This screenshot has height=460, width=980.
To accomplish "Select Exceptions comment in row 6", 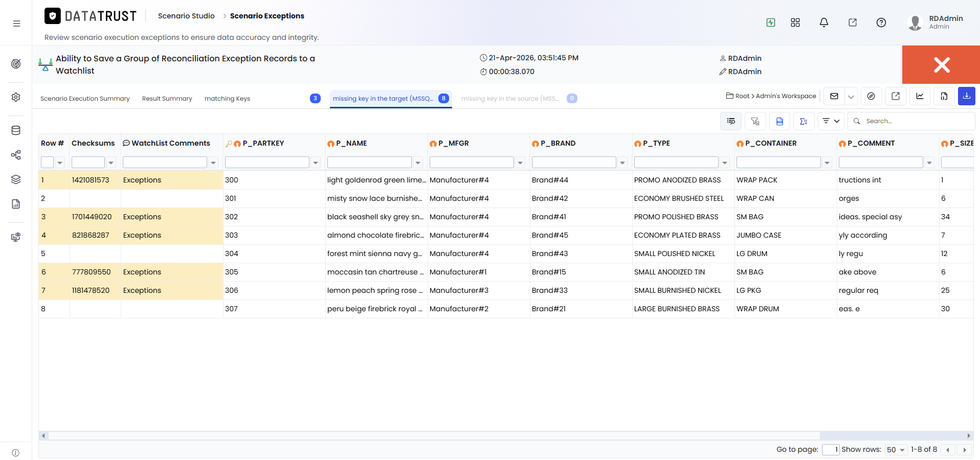I will click(172, 272).
